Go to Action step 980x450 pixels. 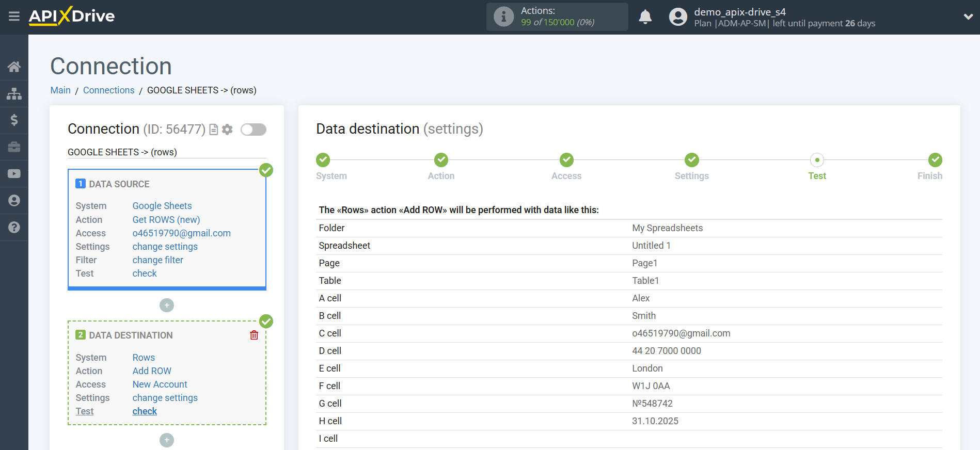(441, 160)
